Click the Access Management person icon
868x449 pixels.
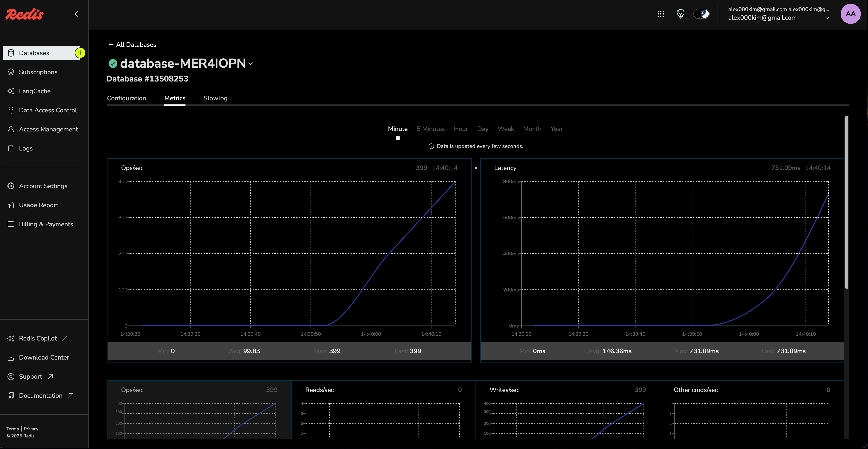point(11,129)
